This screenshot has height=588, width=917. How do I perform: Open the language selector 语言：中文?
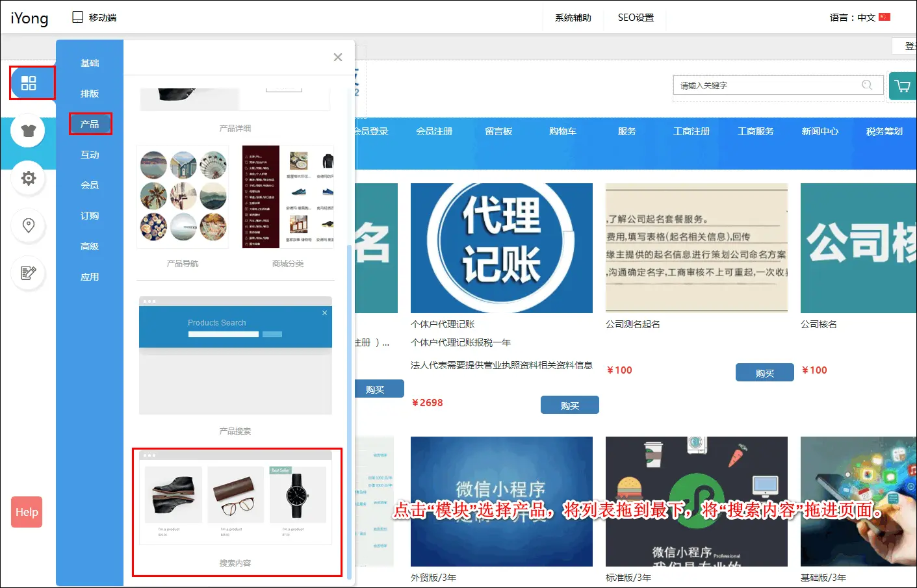tap(859, 18)
